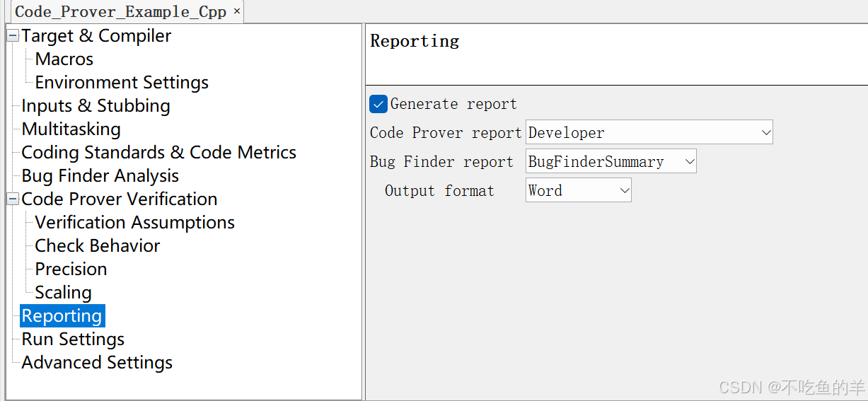
Task: Click the Generate report label
Action: coord(453,104)
